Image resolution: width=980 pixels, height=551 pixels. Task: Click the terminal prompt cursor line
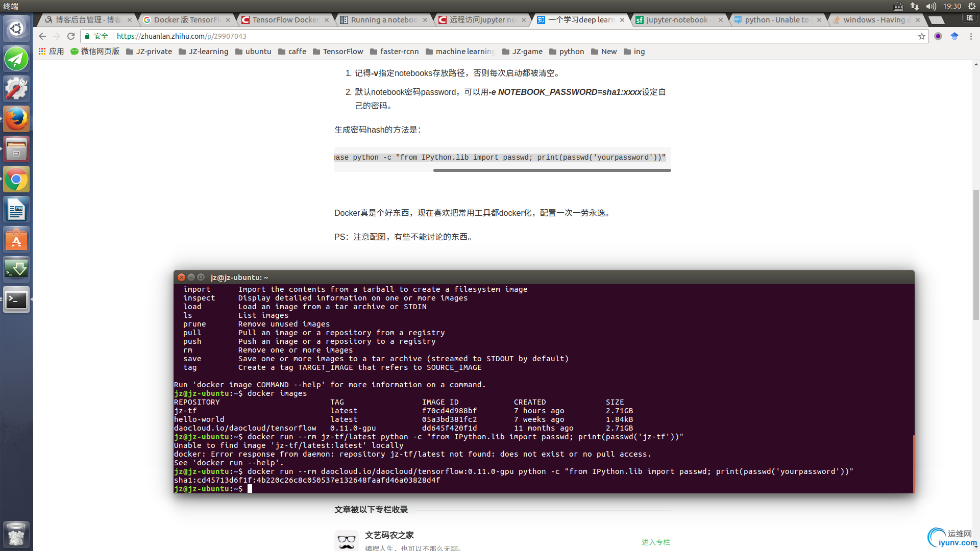point(213,489)
